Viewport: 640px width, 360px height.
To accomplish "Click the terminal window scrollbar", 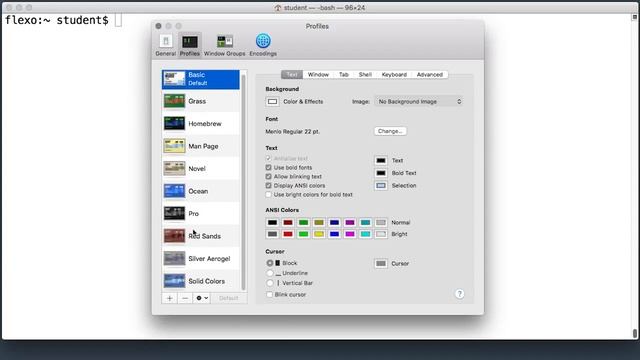I will point(635,333).
